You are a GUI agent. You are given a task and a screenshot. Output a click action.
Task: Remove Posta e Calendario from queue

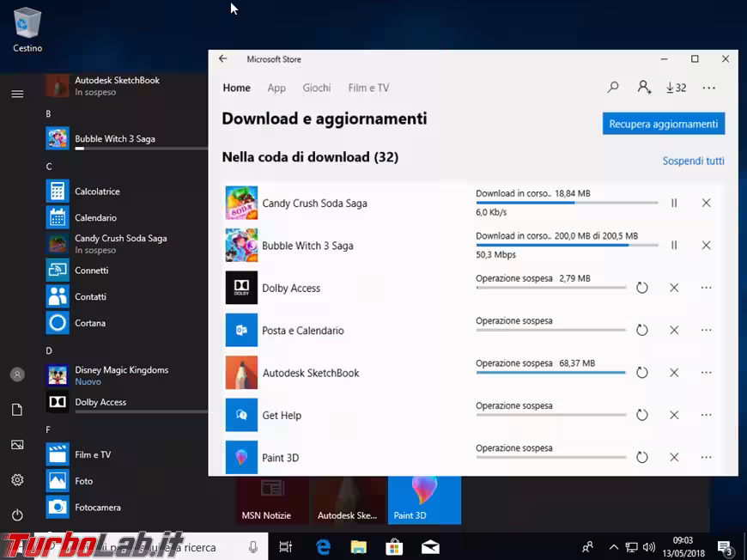coord(674,330)
